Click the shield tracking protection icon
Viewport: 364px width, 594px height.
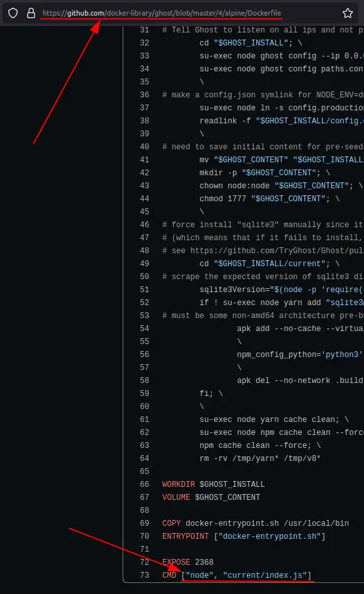pos(13,13)
